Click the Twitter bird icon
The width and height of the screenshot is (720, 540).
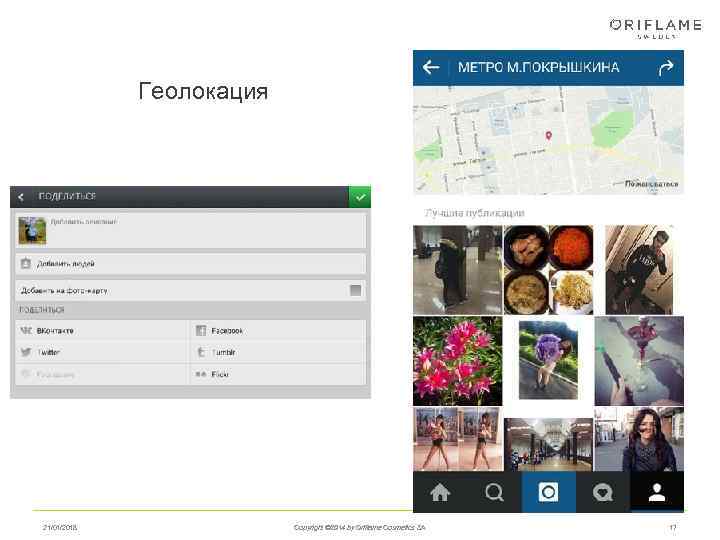click(x=26, y=352)
